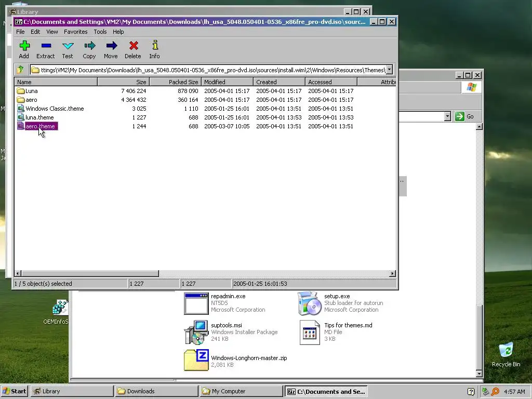Click size value 7 406 224
This screenshot has height=399, width=532.
(x=134, y=91)
